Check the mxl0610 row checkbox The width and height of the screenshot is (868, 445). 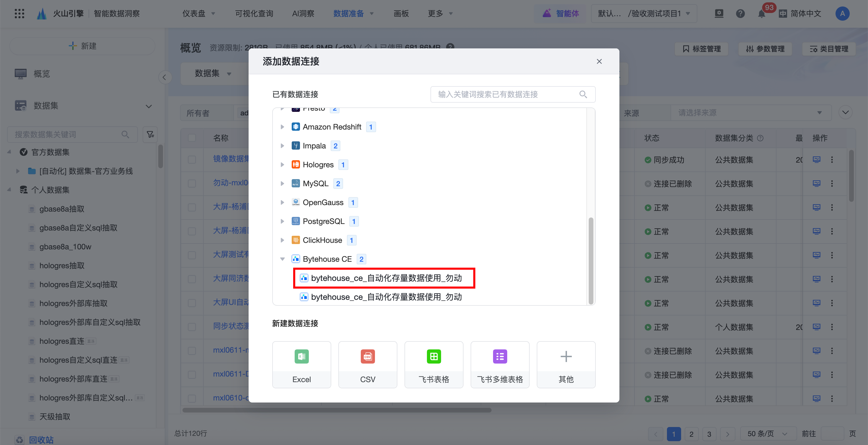point(192,398)
